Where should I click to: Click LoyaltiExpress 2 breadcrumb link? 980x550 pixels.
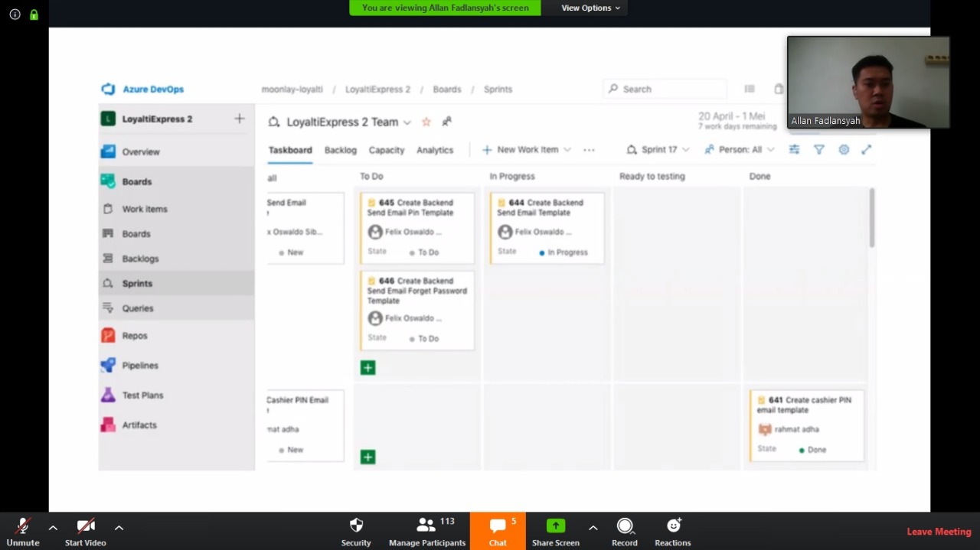click(377, 89)
